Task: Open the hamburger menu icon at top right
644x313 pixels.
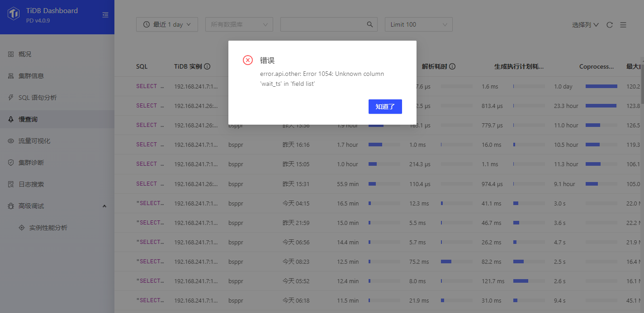Action: point(623,25)
